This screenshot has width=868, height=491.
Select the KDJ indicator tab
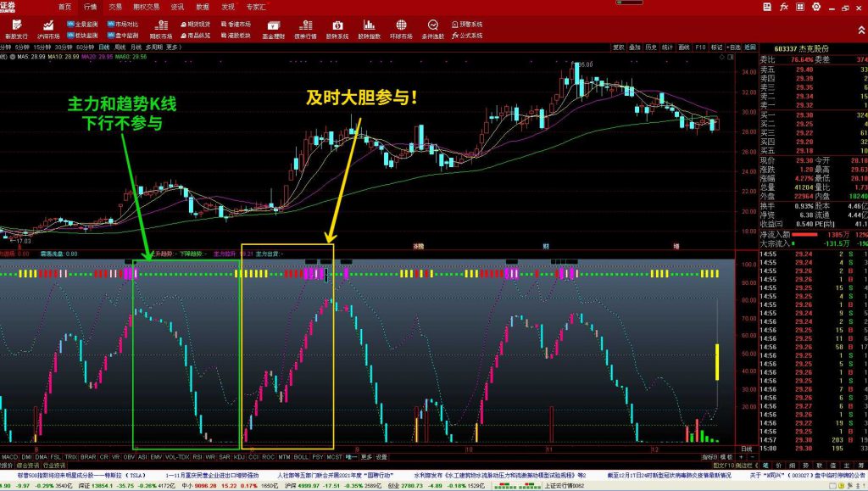click(x=240, y=457)
